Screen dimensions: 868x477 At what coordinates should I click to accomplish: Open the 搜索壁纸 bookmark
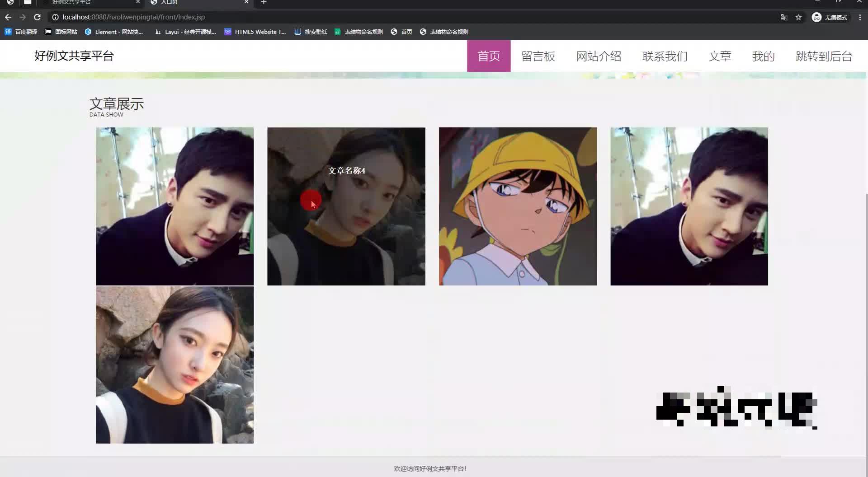[x=311, y=32]
